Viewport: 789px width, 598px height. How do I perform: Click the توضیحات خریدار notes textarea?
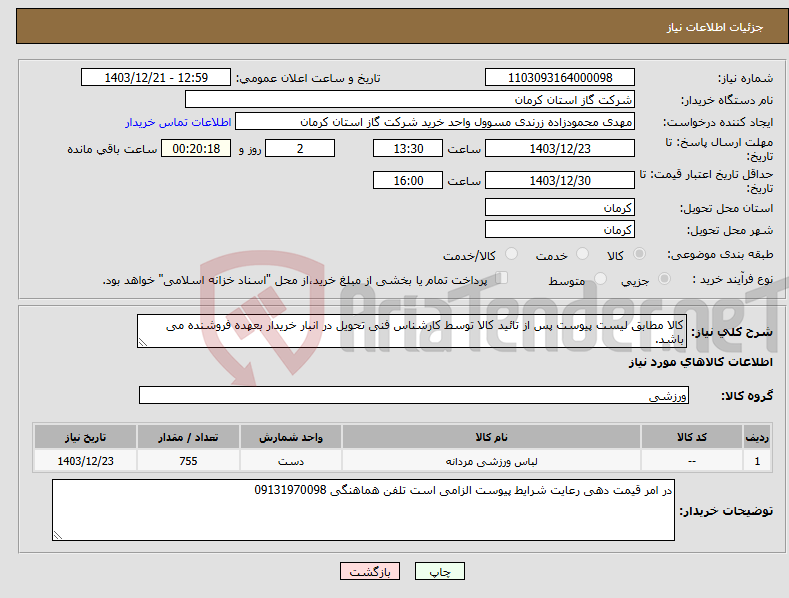(x=363, y=510)
